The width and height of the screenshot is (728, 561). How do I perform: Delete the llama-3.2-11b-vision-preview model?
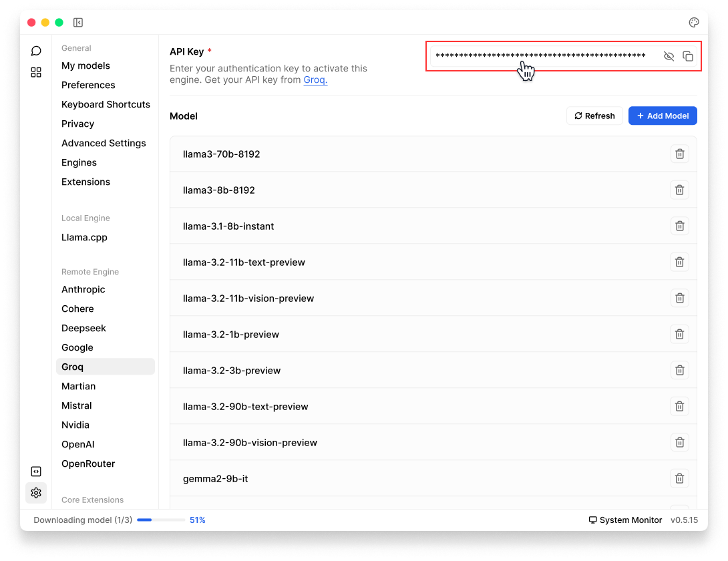(679, 298)
